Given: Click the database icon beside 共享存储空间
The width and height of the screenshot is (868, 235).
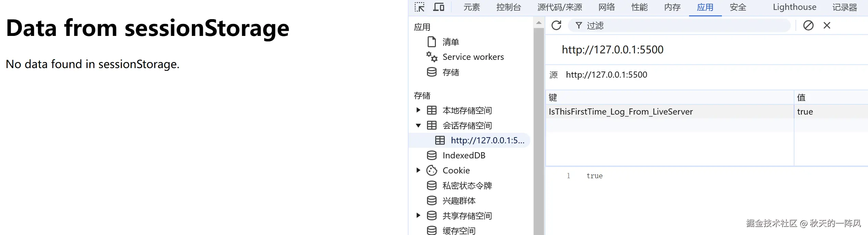Looking at the screenshot, I should click(432, 216).
